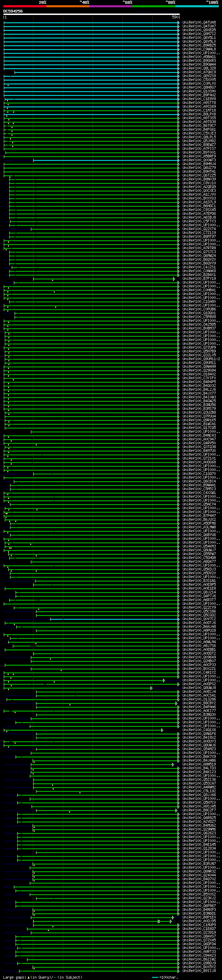Click label UniRef100_C1E8V9
The width and height of the screenshot is (222, 980).
[199, 99]
